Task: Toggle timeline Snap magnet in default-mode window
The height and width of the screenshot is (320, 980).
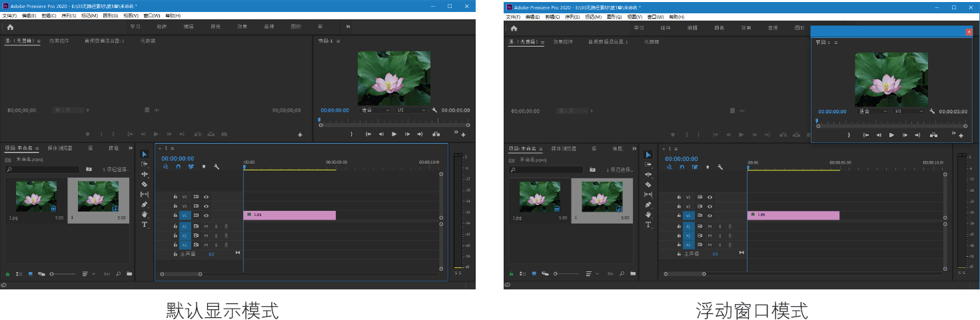Action: pyautogui.click(x=178, y=167)
